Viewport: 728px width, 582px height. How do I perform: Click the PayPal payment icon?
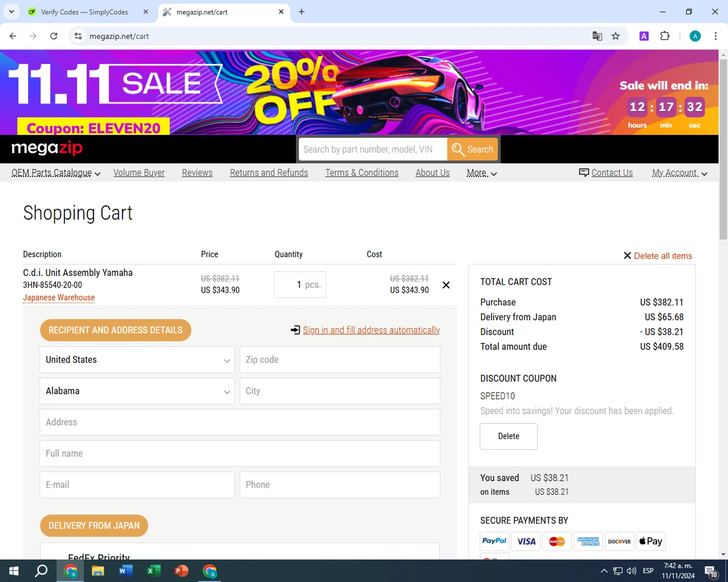click(494, 541)
